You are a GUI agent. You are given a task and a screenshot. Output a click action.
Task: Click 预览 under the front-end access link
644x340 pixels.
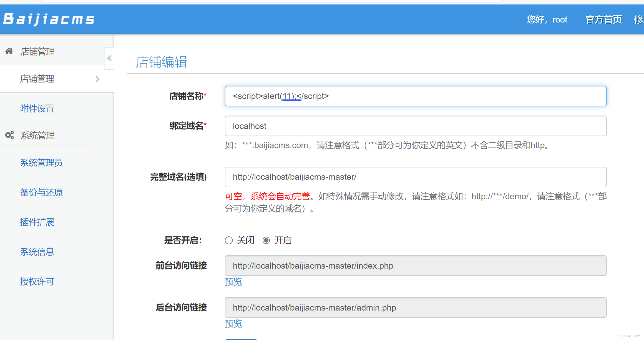233,282
